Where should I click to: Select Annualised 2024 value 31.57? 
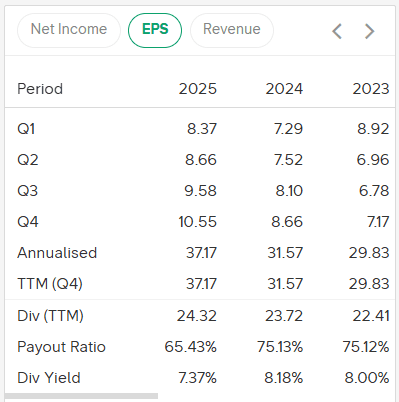click(x=285, y=253)
